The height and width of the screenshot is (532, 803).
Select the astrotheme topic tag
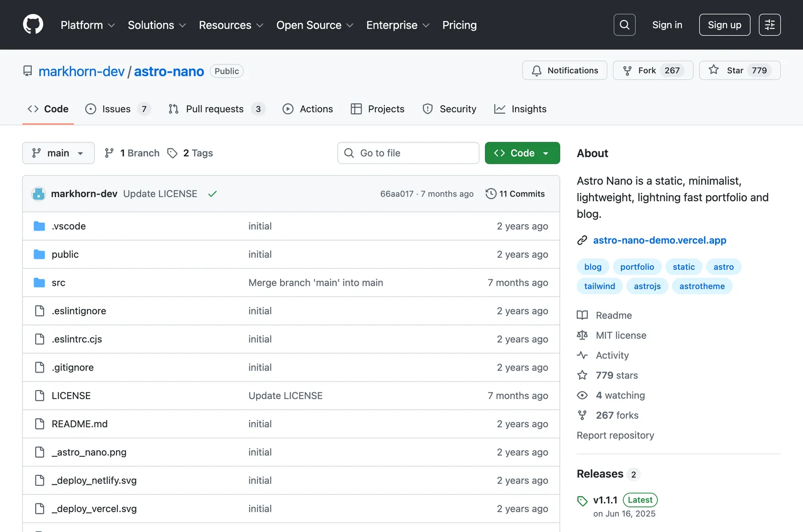pyautogui.click(x=702, y=286)
